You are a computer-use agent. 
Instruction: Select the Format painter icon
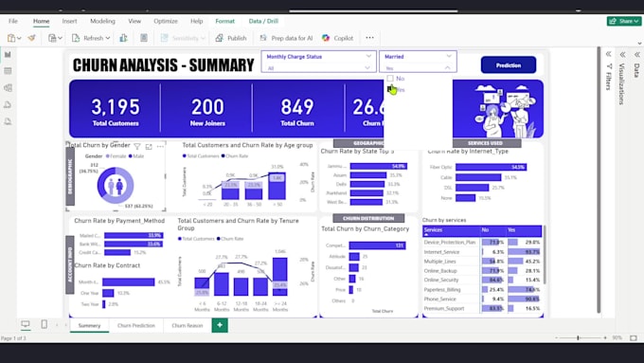click(x=31, y=38)
